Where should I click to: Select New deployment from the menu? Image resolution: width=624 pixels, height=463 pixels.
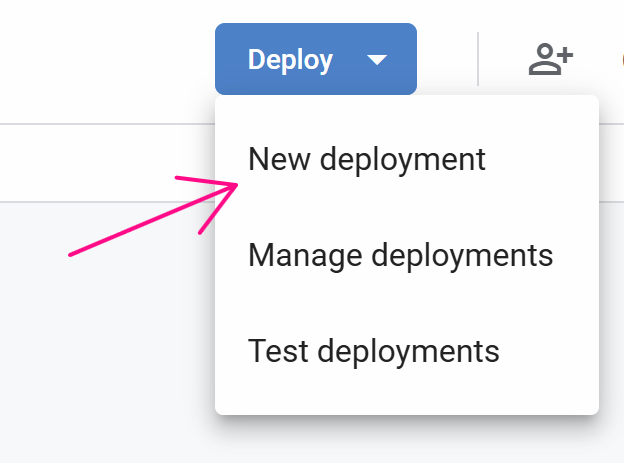coord(367,159)
